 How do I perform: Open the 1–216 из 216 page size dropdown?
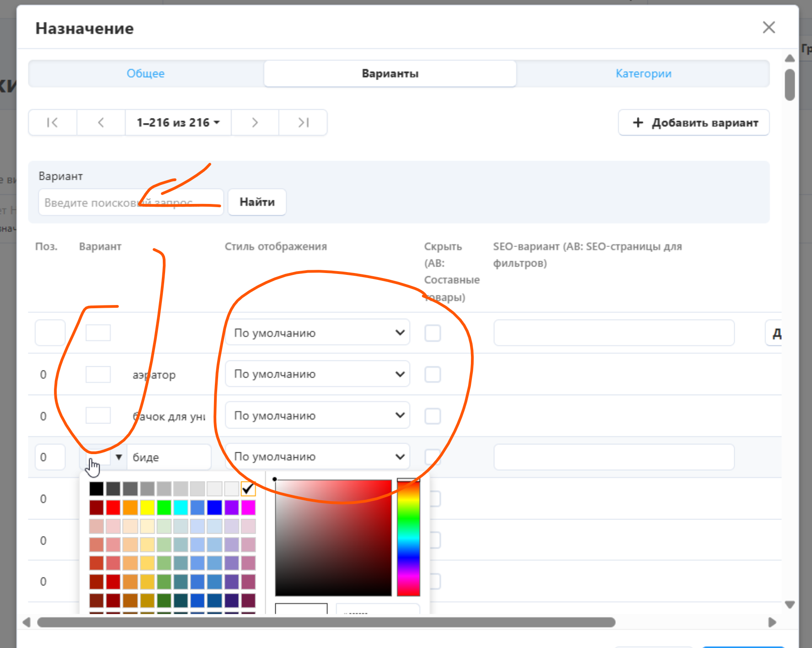point(178,123)
